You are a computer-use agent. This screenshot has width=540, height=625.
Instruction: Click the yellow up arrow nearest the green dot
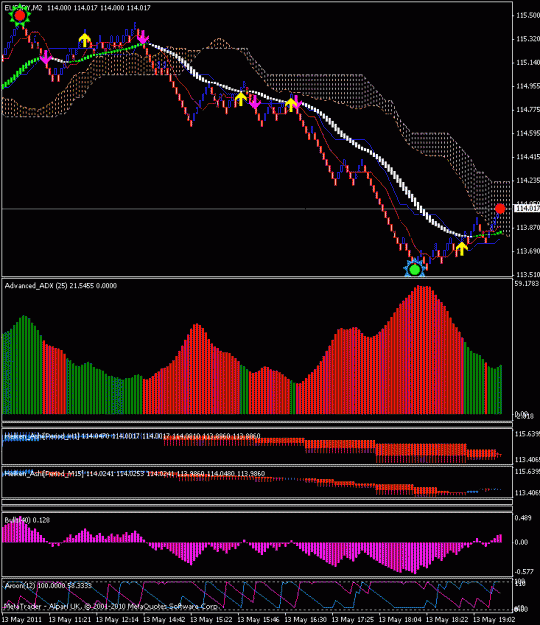(x=461, y=248)
